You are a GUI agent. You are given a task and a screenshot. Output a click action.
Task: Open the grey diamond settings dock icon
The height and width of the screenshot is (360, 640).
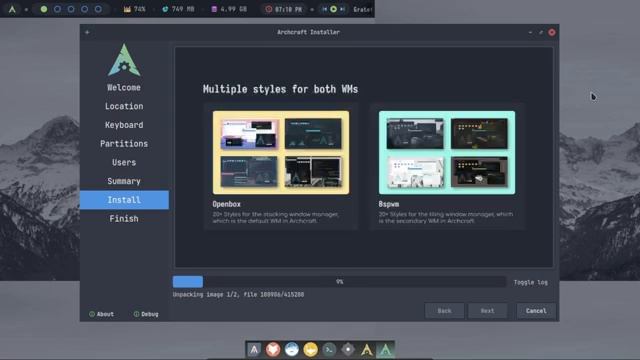tap(348, 350)
